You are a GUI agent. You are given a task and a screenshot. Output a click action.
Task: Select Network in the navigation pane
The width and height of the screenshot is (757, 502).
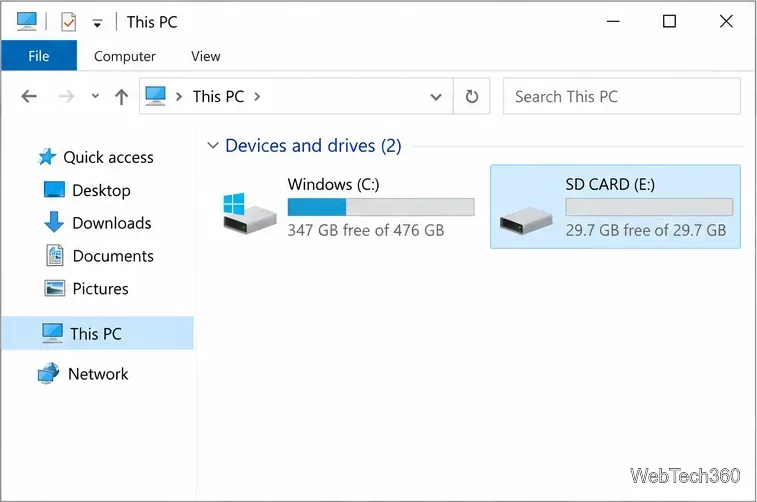pos(98,374)
